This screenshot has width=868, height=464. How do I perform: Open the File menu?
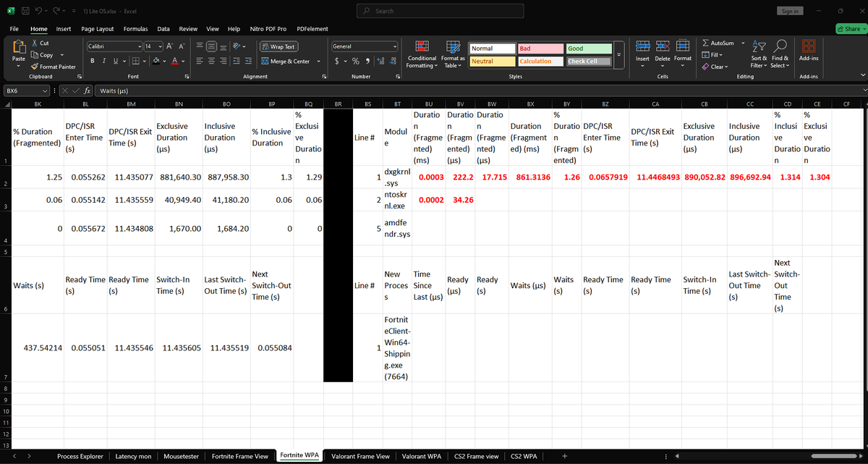click(14, 28)
